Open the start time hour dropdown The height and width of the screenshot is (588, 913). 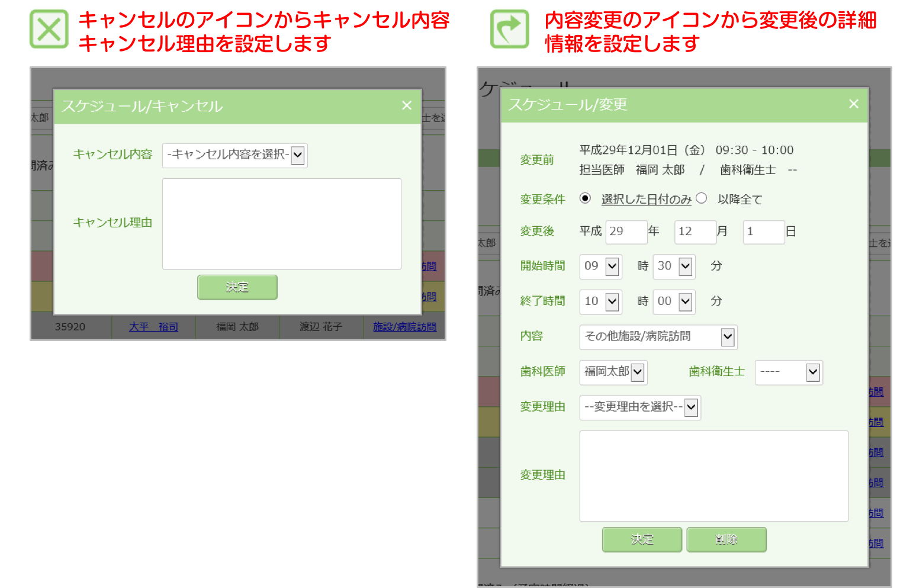click(600, 266)
